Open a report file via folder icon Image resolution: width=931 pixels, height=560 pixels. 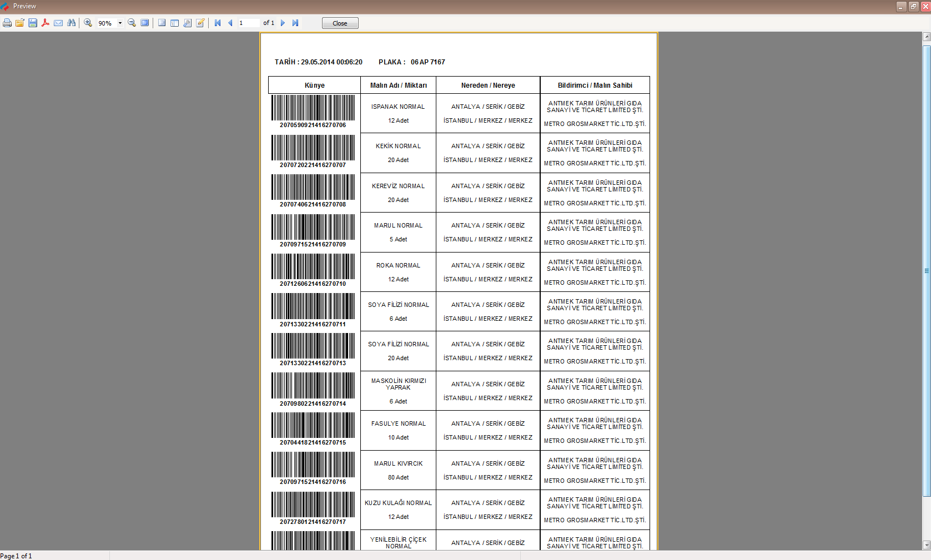click(x=20, y=23)
